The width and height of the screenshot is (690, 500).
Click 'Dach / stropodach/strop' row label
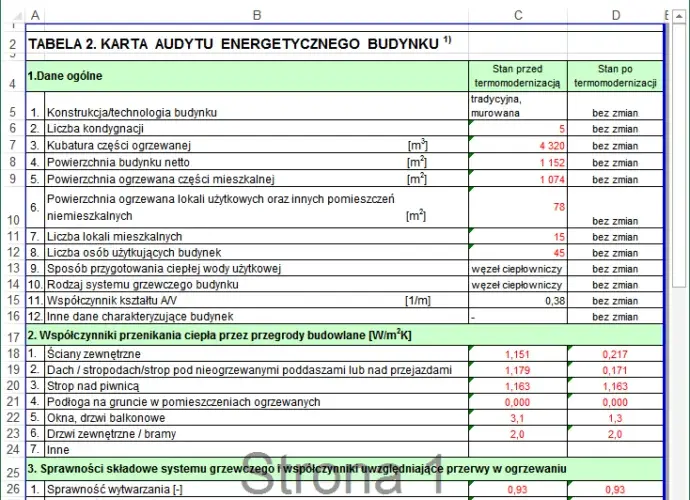(249, 370)
